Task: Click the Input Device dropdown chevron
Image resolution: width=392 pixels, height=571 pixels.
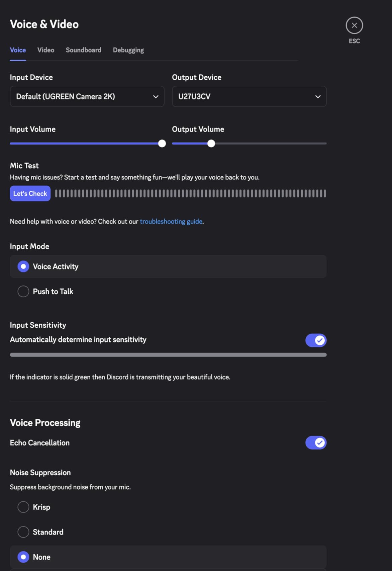Action: (x=156, y=97)
